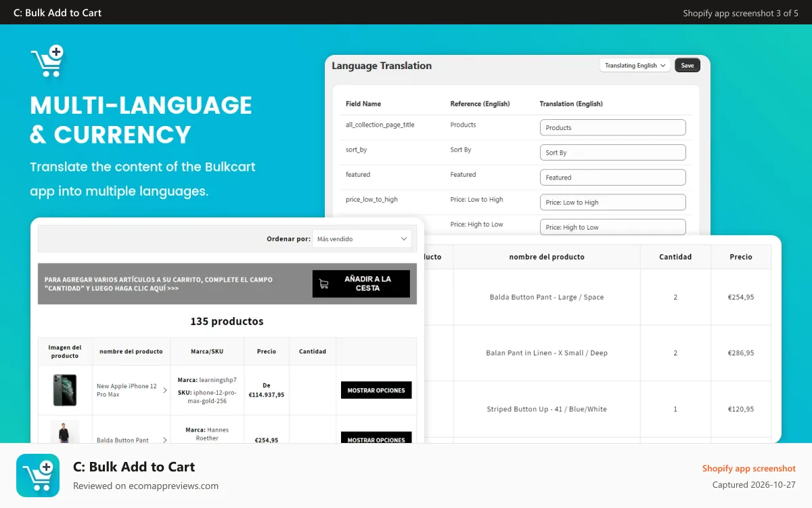
Task: Click Striped Button Up - 41 / Blue/White row
Action: click(547, 409)
